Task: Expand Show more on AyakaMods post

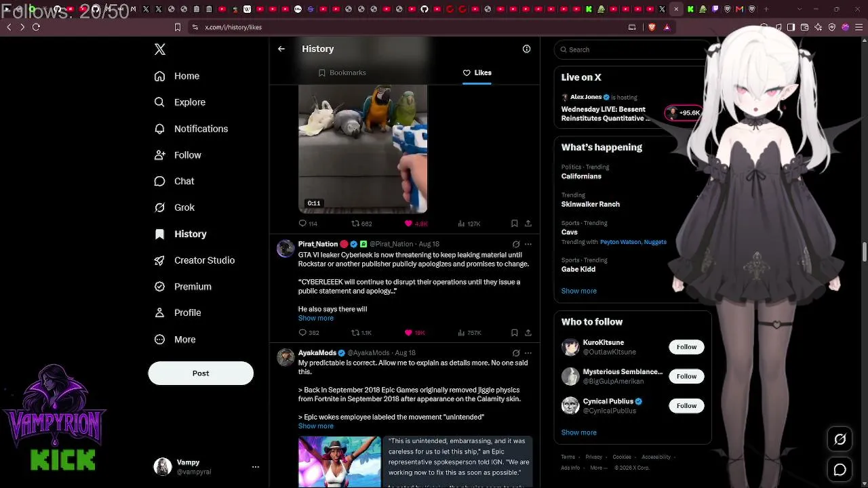Action: click(316, 426)
